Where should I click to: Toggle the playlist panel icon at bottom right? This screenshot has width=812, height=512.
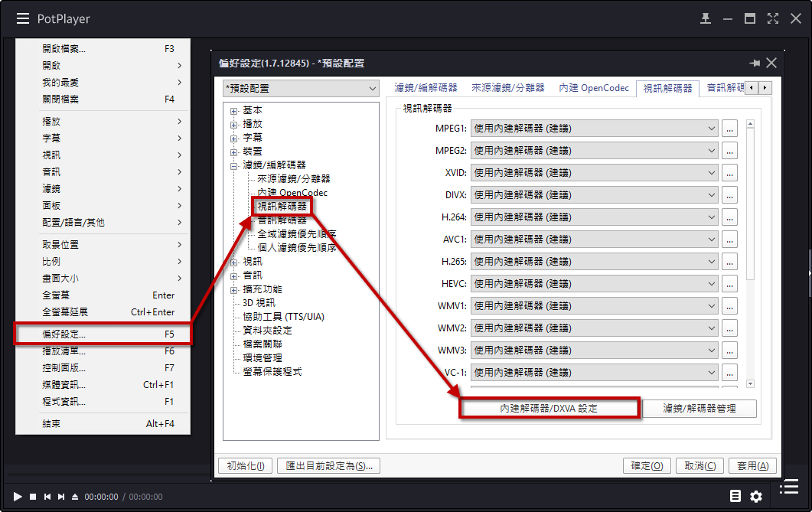pos(789,487)
